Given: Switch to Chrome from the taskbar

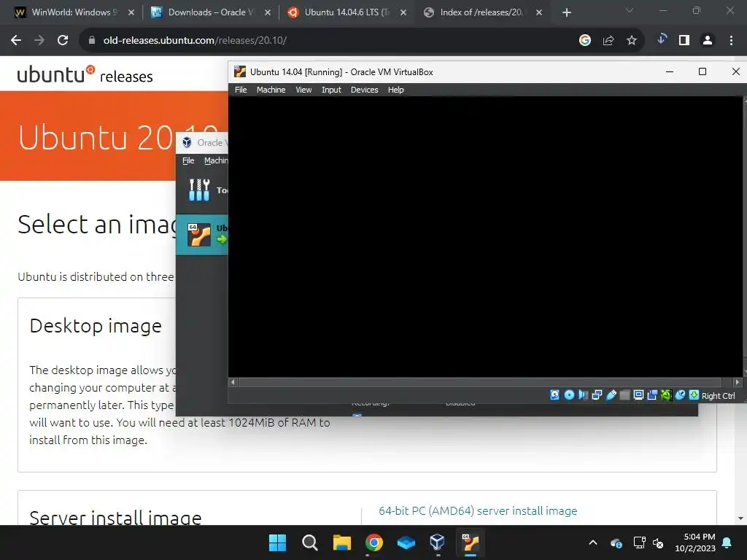Looking at the screenshot, I should (374, 542).
